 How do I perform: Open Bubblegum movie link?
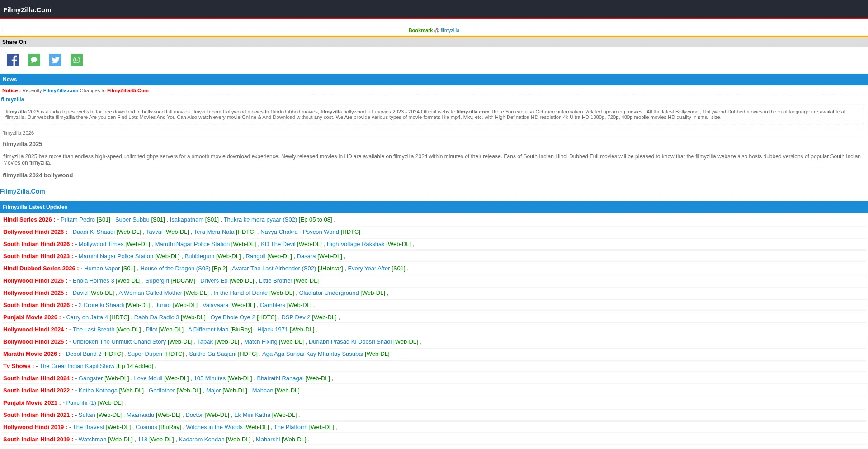199,256
